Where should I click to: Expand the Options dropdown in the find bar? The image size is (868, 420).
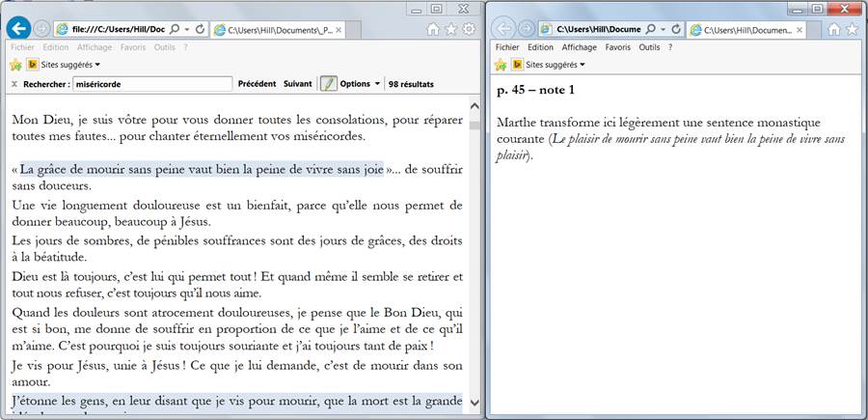(360, 84)
